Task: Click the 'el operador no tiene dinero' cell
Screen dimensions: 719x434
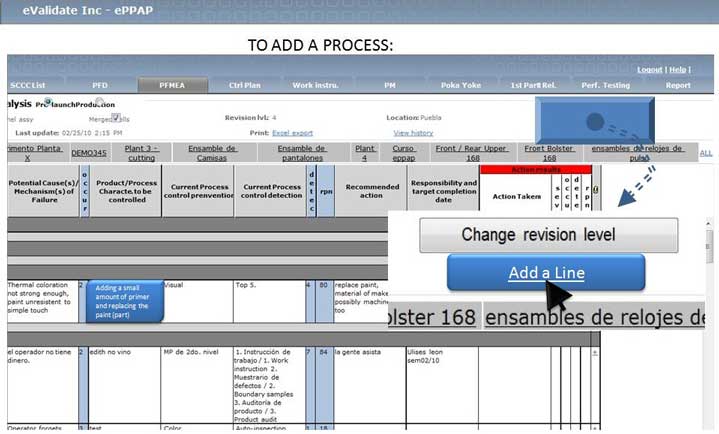Action: coord(43,384)
